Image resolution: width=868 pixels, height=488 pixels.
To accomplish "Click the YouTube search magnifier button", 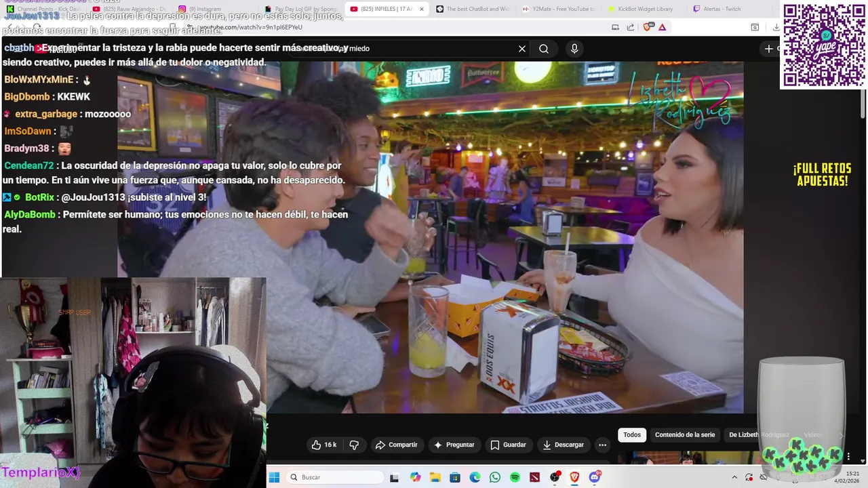I will pyautogui.click(x=544, y=49).
